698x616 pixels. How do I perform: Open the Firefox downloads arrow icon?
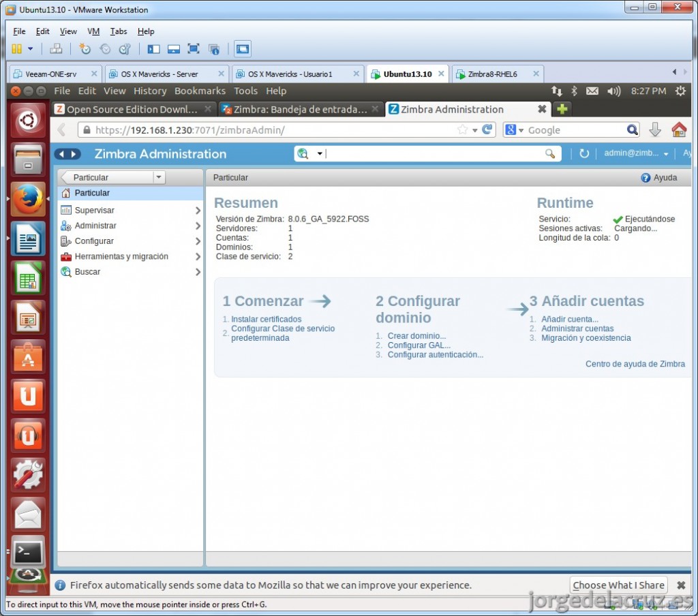pyautogui.click(x=655, y=129)
